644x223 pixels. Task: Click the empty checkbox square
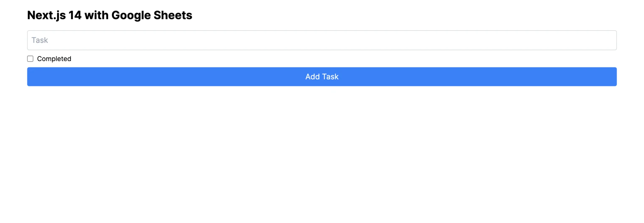point(30,59)
